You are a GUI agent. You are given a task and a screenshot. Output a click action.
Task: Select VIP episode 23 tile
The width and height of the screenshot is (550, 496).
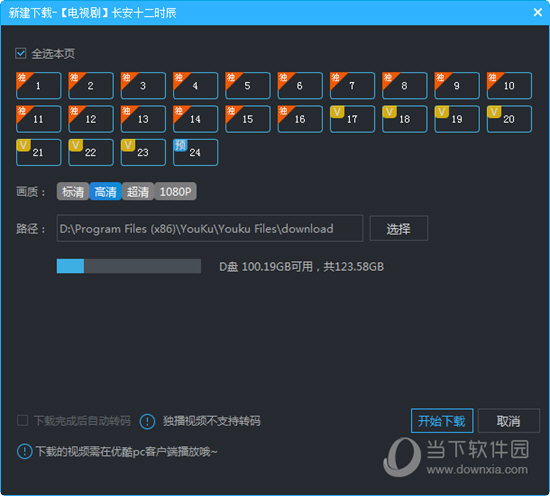[x=143, y=152]
